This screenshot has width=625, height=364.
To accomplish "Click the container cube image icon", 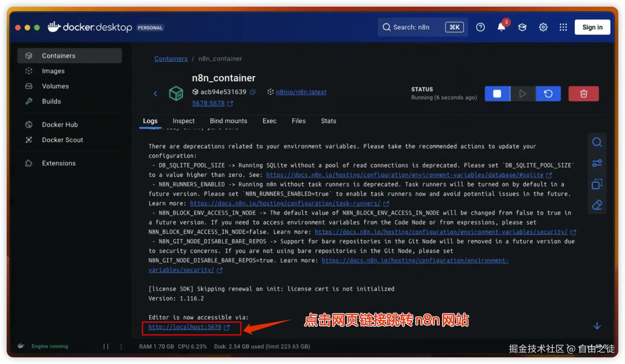I will 176,93.
